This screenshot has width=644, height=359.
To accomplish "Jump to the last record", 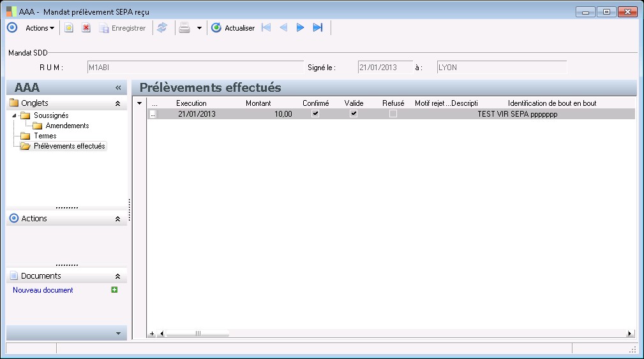I will [x=317, y=27].
